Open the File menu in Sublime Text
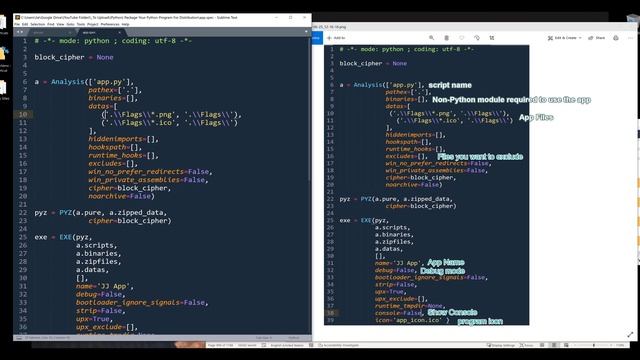The height and width of the screenshot is (360, 640). 17,24
